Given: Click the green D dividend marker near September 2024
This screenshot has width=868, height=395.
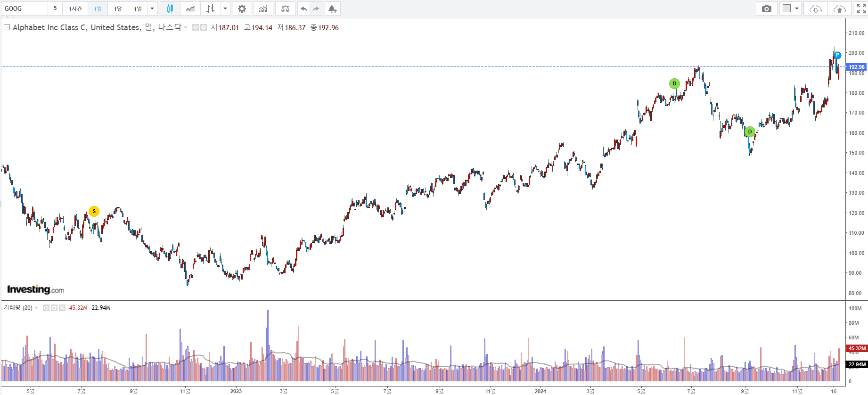Looking at the screenshot, I should click(x=750, y=132).
